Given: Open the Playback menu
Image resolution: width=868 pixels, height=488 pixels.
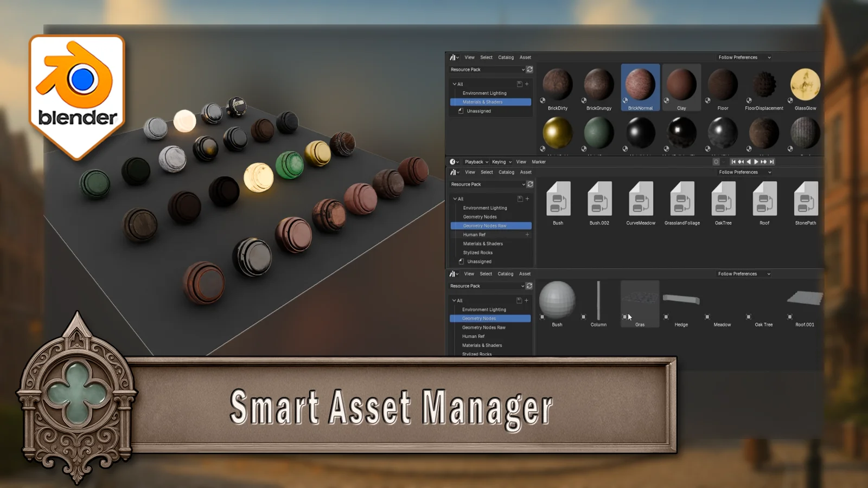Looking at the screenshot, I should click(x=473, y=162).
